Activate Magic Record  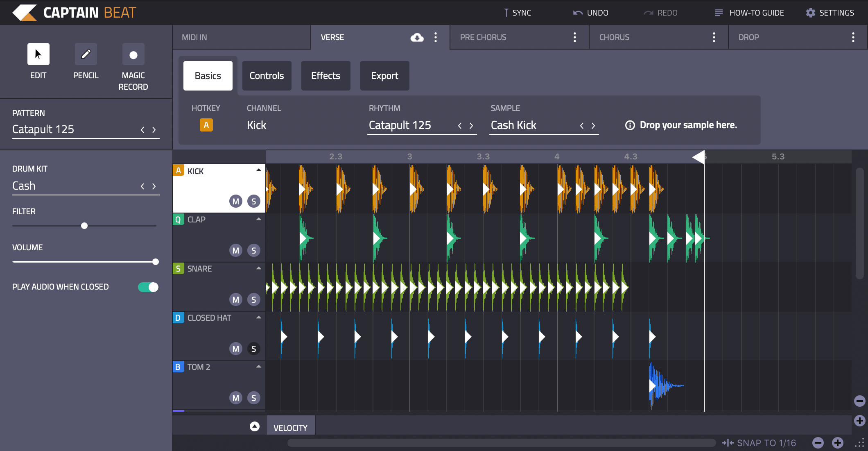click(x=133, y=54)
